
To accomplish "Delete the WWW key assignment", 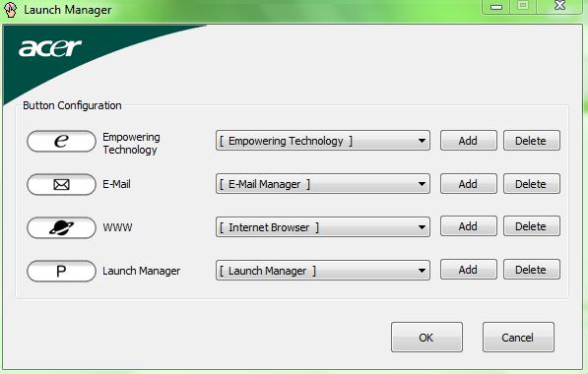I will pos(532,226).
